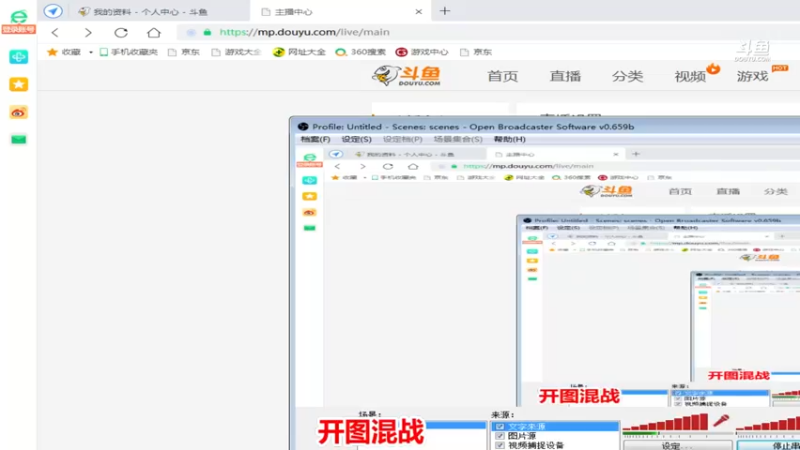Mute the microphone via red mic icon

(721, 421)
